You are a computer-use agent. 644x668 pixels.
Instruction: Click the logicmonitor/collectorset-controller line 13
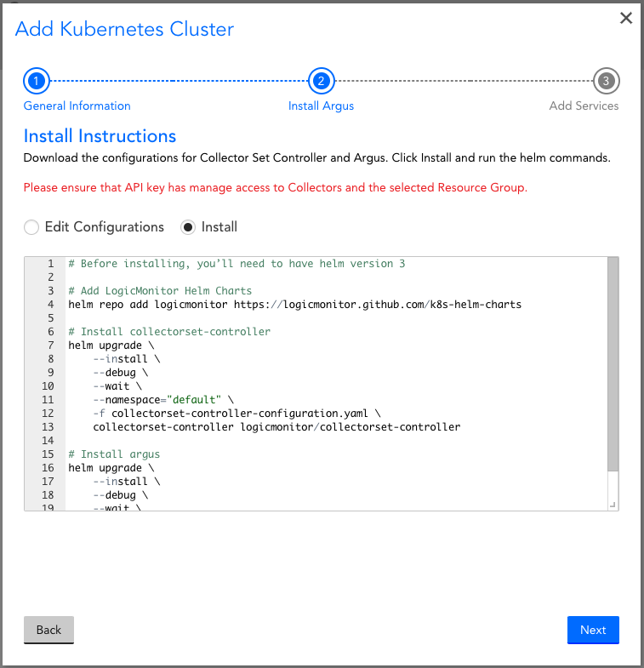pos(276,427)
